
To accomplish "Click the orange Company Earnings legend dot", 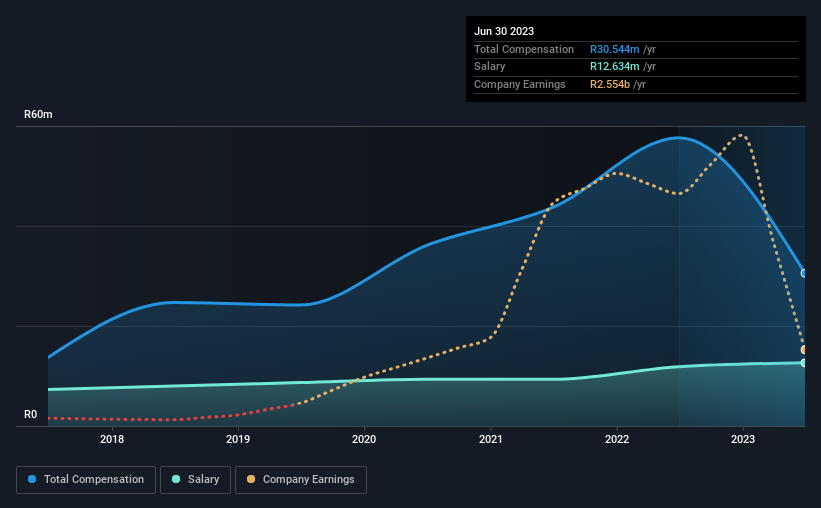I will point(251,479).
